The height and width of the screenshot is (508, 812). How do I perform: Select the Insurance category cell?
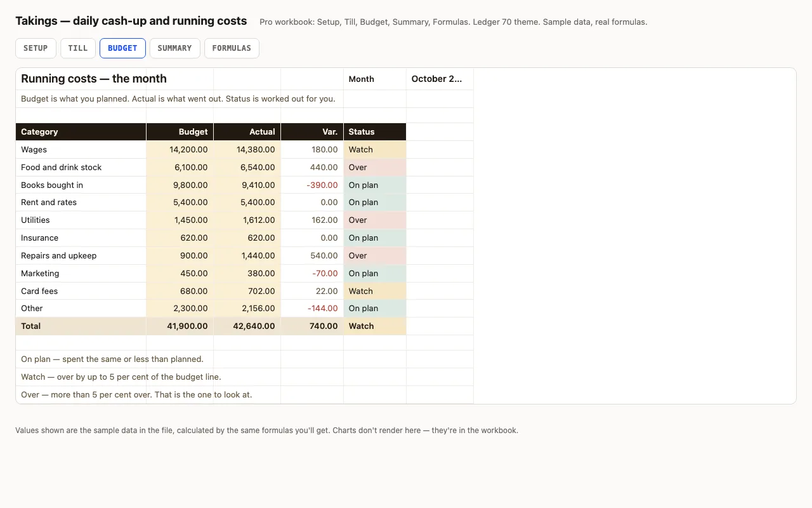pyautogui.click(x=81, y=238)
